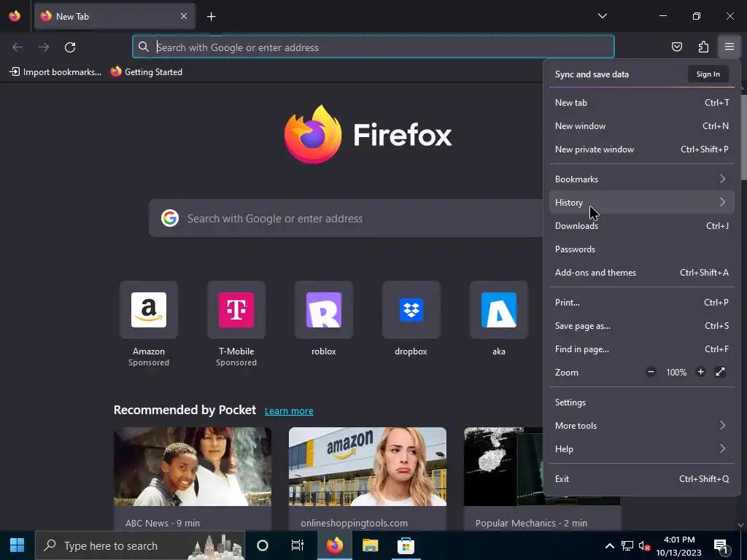The height and width of the screenshot is (560, 747).
Task: Decrease zoom with the minus button
Action: click(x=651, y=372)
